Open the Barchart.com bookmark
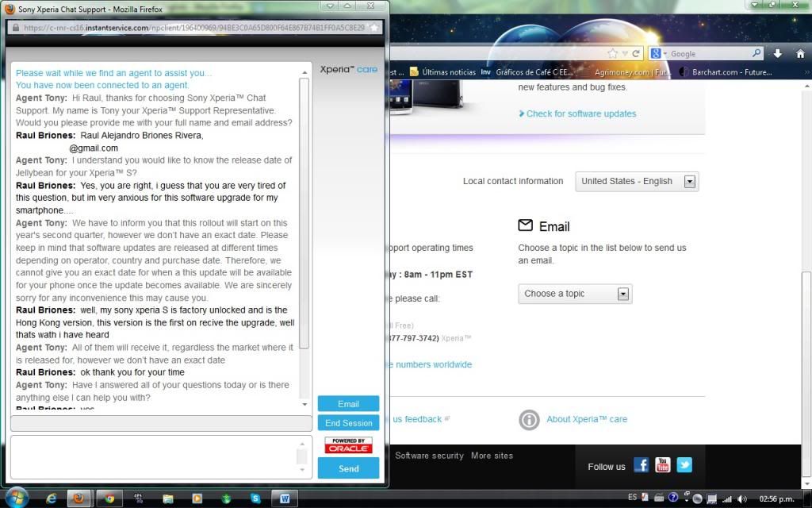812x508 pixels. click(x=736, y=72)
